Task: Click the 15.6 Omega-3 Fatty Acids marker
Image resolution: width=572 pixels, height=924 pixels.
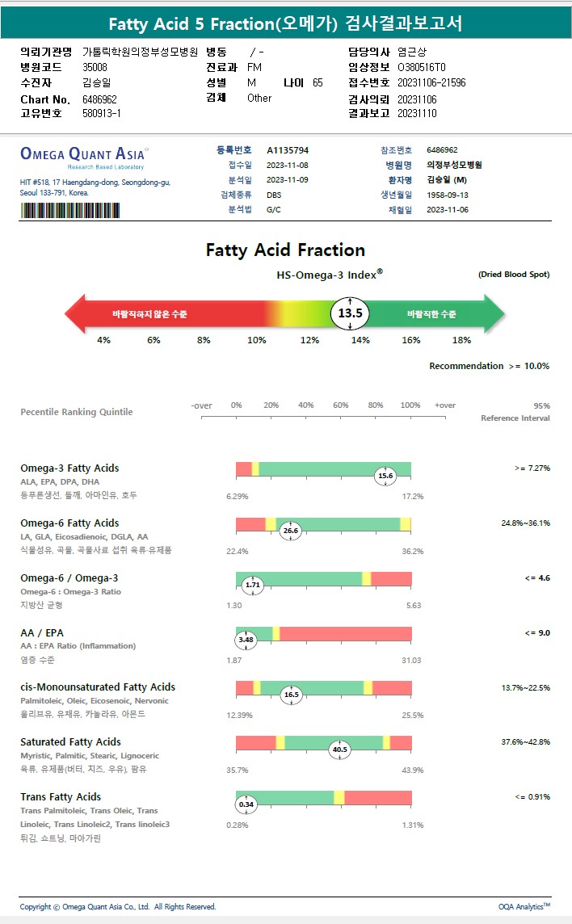Action: click(385, 476)
